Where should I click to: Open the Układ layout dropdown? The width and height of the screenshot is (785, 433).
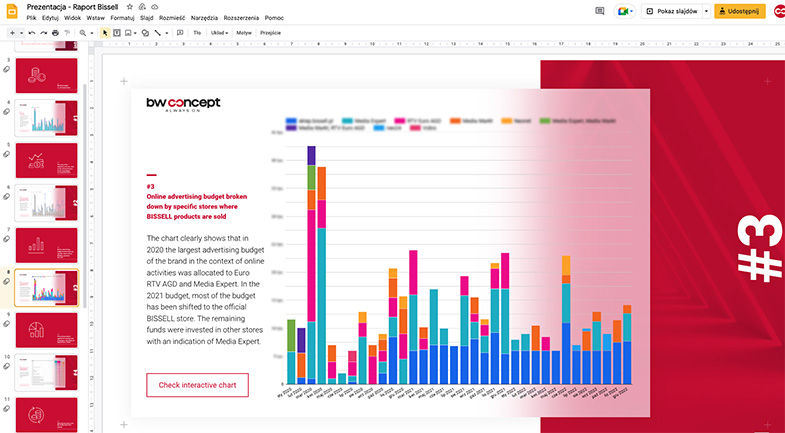pyautogui.click(x=218, y=33)
